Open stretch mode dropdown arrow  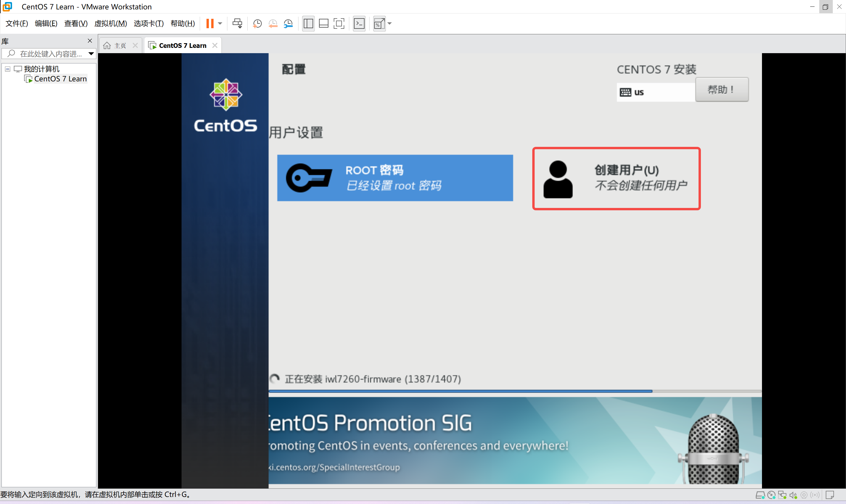390,23
